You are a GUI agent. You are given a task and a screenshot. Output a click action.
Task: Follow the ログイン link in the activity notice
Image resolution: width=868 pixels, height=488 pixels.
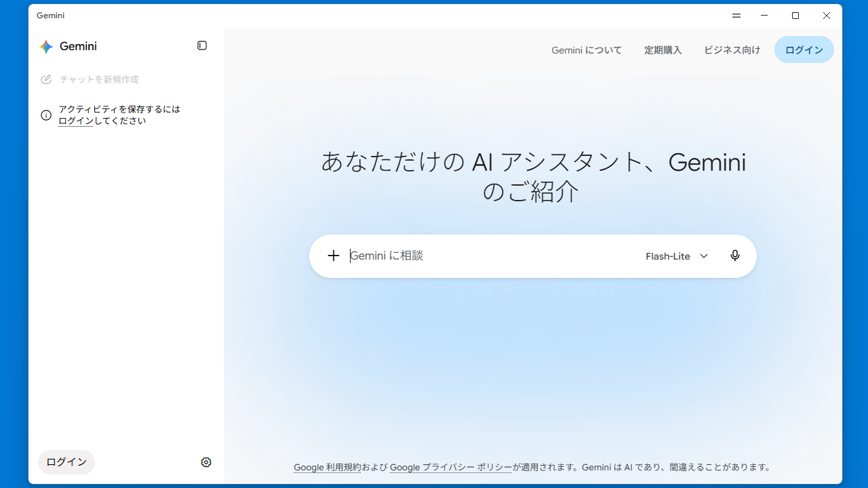tap(76, 121)
